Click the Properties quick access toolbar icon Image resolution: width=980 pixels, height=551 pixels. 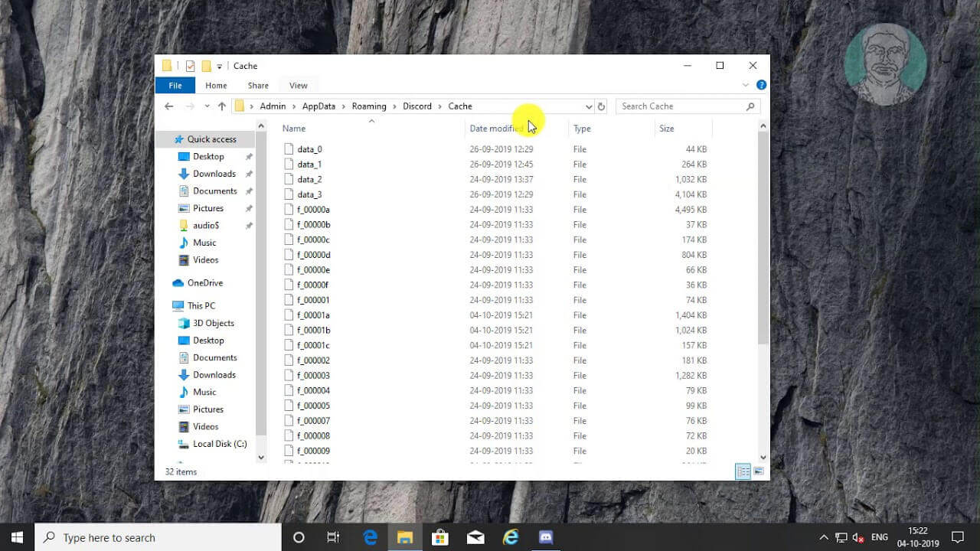click(191, 66)
